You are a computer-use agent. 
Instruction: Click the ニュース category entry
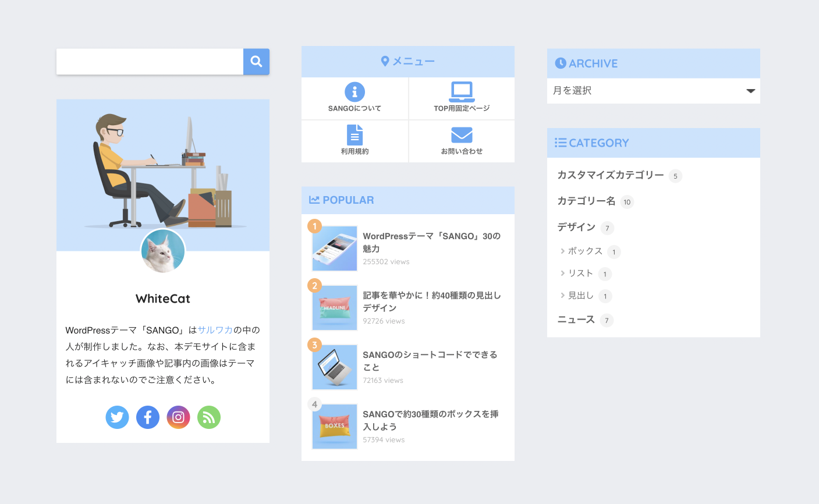click(576, 320)
